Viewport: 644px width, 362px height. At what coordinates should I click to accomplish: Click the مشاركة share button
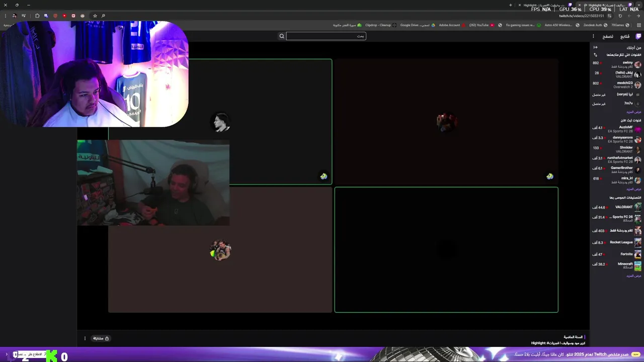(x=101, y=338)
